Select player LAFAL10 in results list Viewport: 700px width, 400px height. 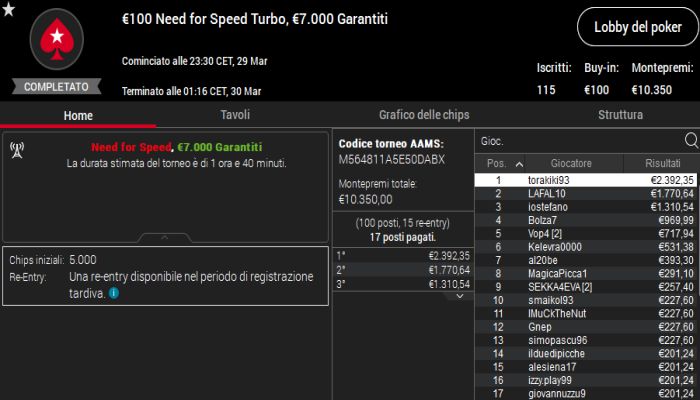click(x=586, y=193)
